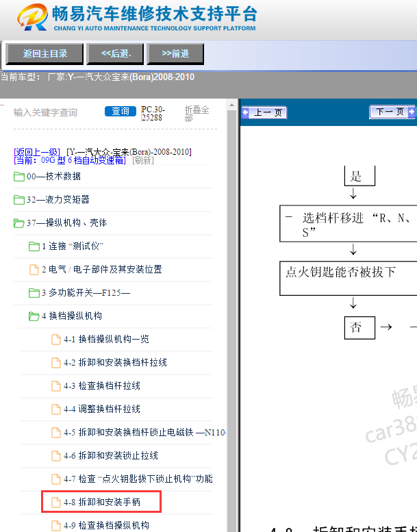Click document icon for 4-8 拆卸和安装手柄

coord(56,502)
